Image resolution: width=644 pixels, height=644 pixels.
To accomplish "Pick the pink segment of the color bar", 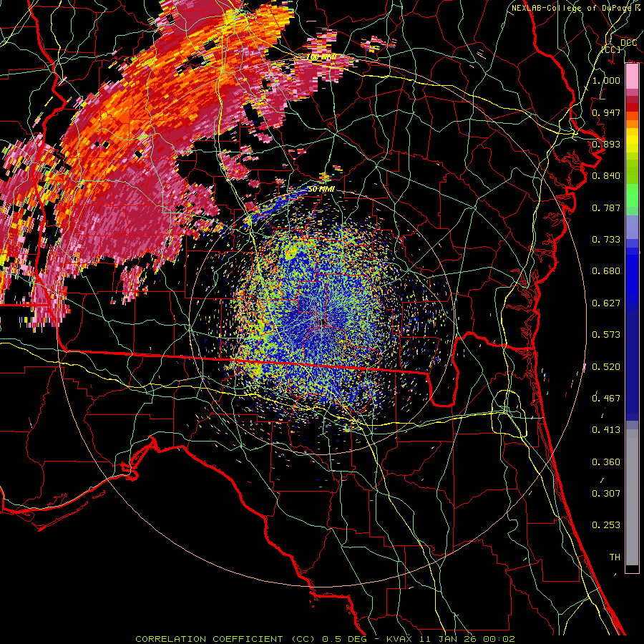I will tap(632, 77).
